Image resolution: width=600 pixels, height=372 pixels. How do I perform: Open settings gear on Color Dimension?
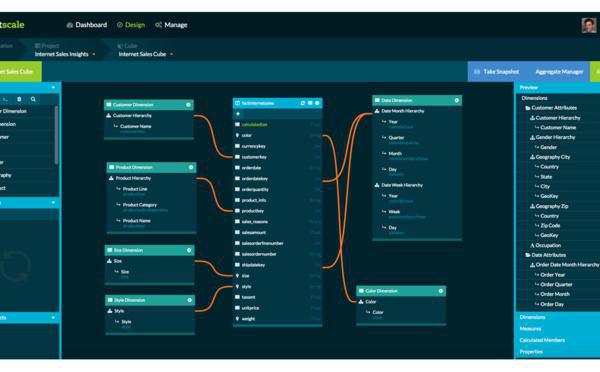point(440,291)
